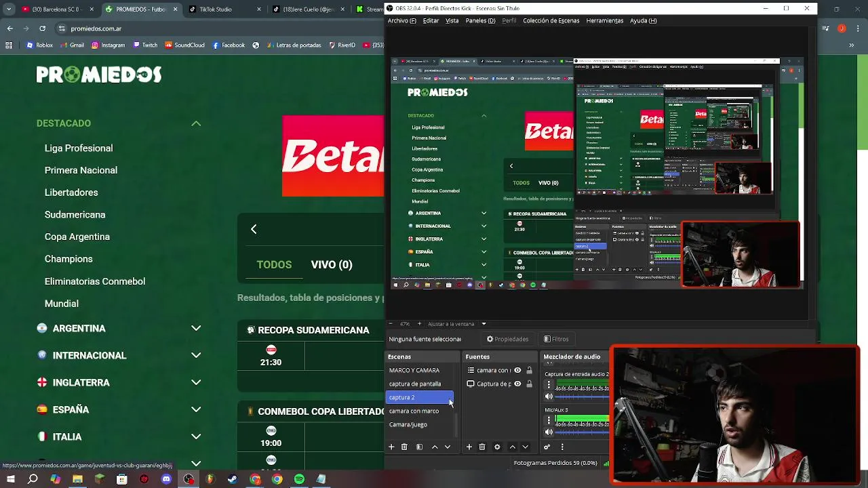Open audio mixer three-dot menu at bottom
The width and height of the screenshot is (868, 488).
click(x=562, y=447)
